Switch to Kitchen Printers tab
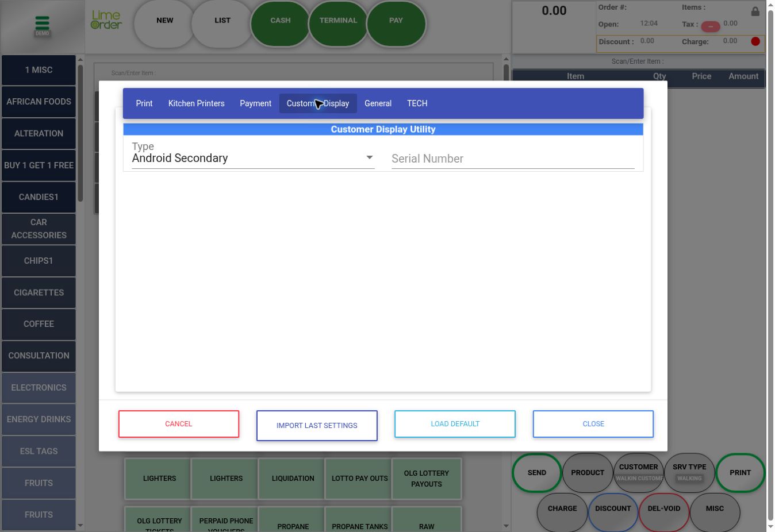 coord(197,103)
